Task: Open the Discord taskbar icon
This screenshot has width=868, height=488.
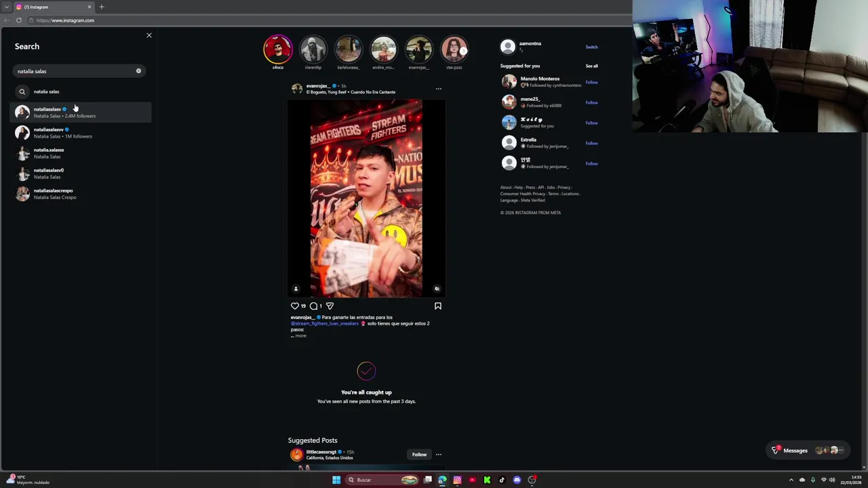Action: [x=517, y=480]
